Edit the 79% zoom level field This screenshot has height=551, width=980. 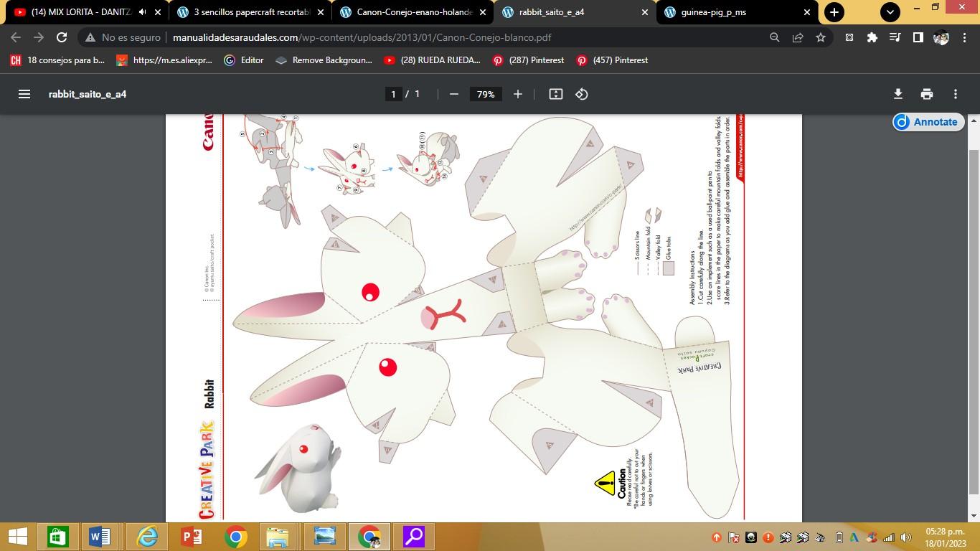click(x=486, y=94)
